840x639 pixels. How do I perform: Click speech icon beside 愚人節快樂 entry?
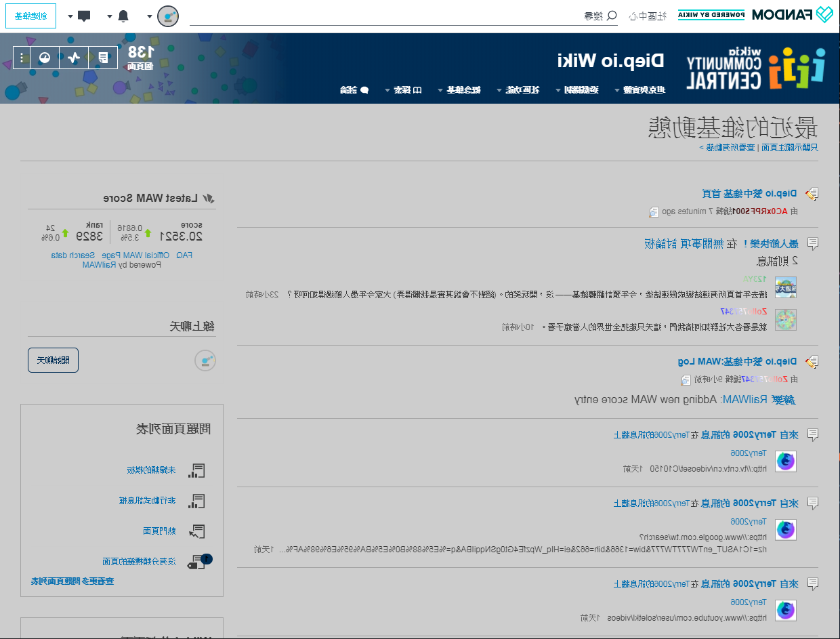[812, 243]
